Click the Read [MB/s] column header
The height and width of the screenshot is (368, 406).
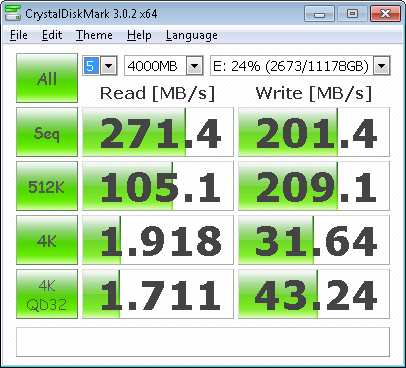click(157, 93)
